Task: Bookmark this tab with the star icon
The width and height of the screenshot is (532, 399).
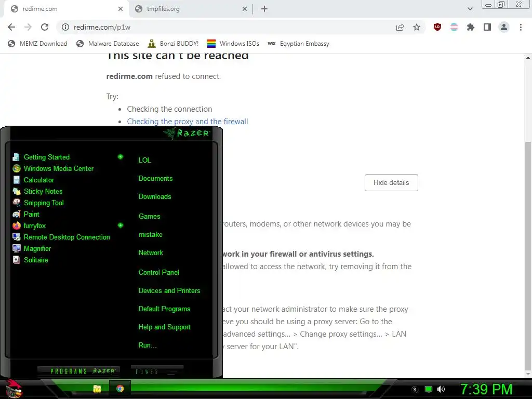Action: [x=417, y=27]
